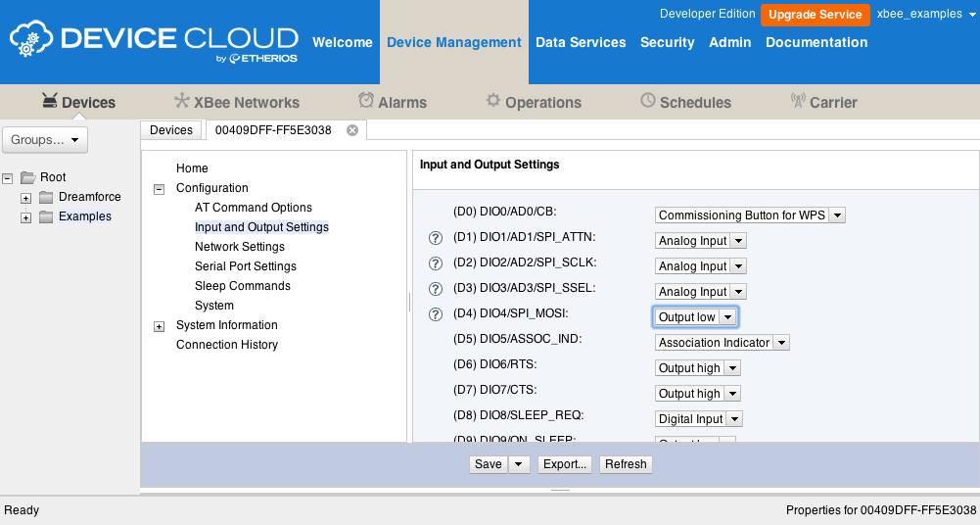This screenshot has height=525, width=980.
Task: Click the Refresh button
Action: [x=626, y=464]
